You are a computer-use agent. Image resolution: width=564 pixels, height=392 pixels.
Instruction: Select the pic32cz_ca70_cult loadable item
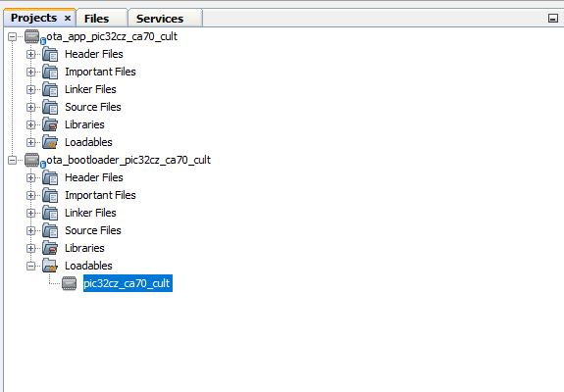coord(128,283)
